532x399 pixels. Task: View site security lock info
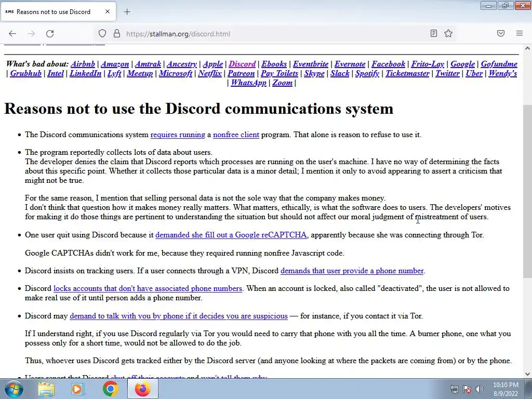117,33
